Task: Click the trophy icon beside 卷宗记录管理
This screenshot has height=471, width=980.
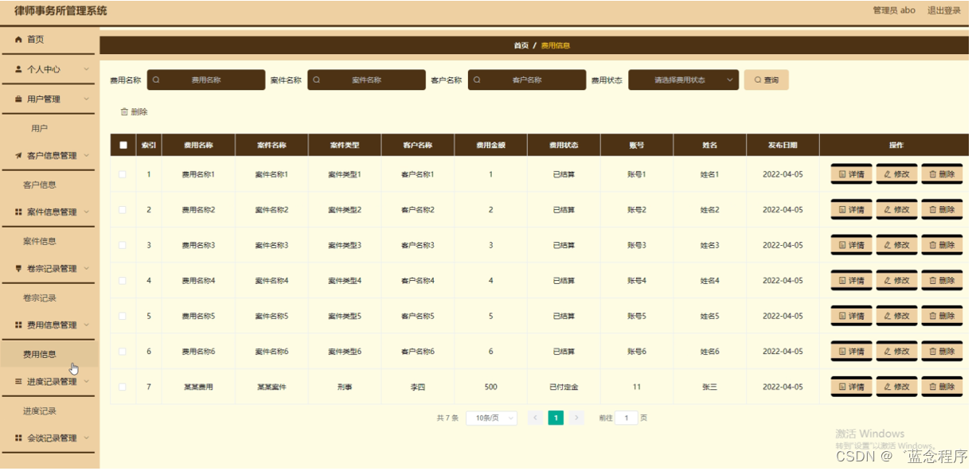Action: [x=18, y=269]
